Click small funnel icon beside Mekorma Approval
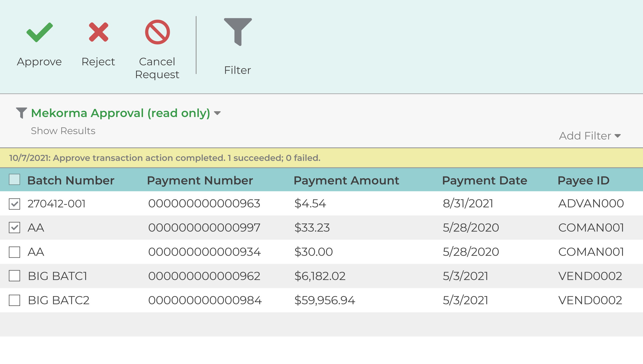643x364 pixels. pyautogui.click(x=21, y=113)
